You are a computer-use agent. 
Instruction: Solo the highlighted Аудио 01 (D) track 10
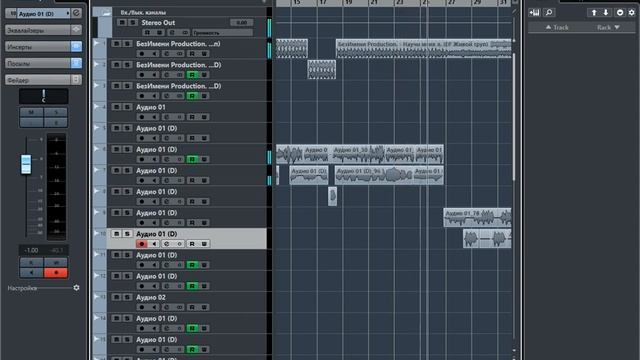(x=127, y=234)
